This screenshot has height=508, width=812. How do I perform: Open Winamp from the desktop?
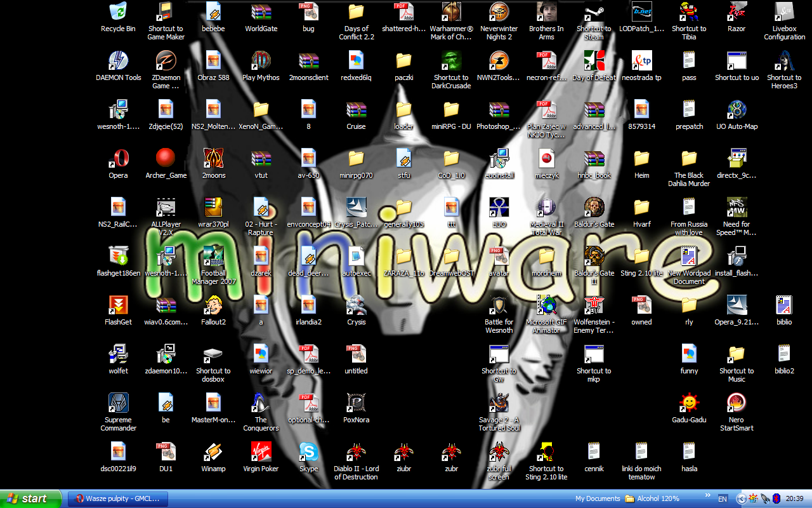pos(213,451)
